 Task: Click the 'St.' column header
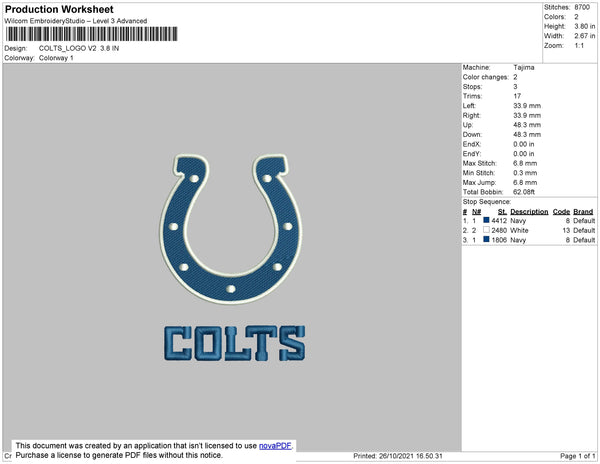[502, 212]
